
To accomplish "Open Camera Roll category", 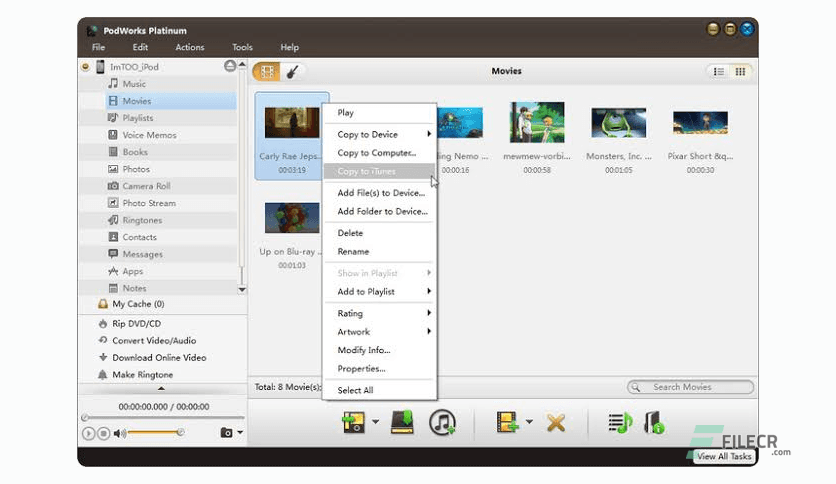I will tap(146, 186).
